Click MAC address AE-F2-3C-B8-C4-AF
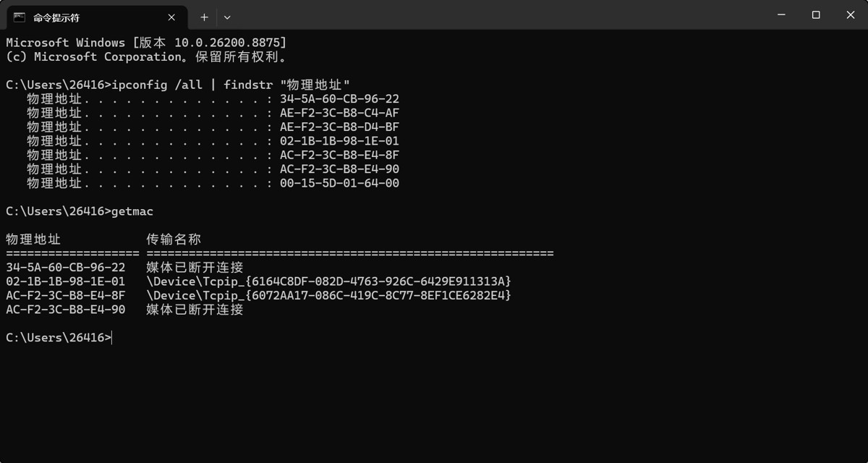The height and width of the screenshot is (463, 868). 339,113
